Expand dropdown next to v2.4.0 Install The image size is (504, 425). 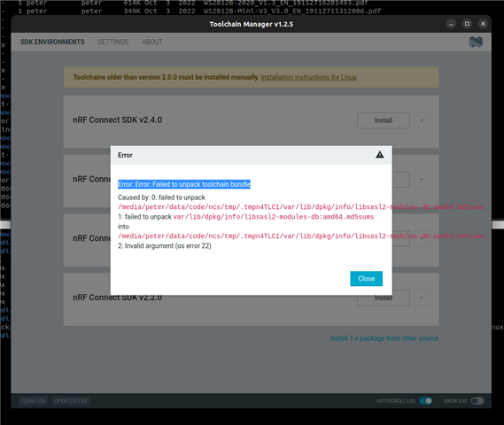click(422, 120)
